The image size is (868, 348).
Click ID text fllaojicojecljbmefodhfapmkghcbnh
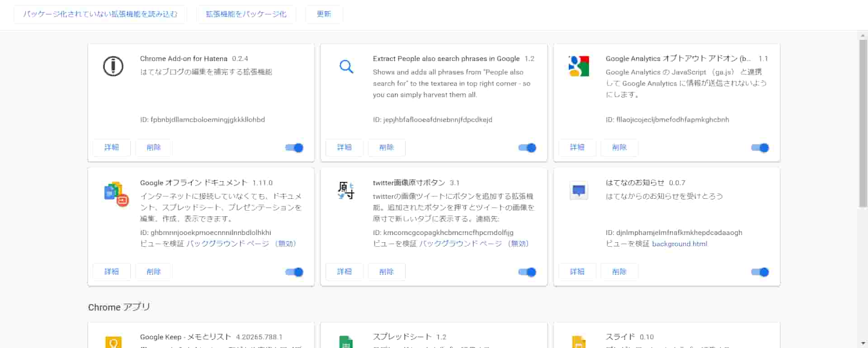tap(673, 120)
